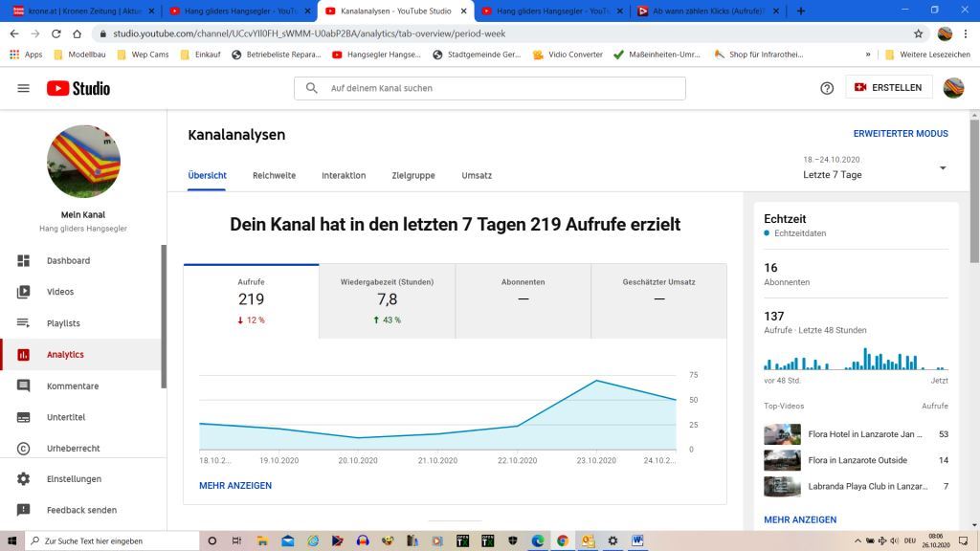Open Playlists in the sidebar
Viewport: 980px width, 551px height.
point(63,323)
